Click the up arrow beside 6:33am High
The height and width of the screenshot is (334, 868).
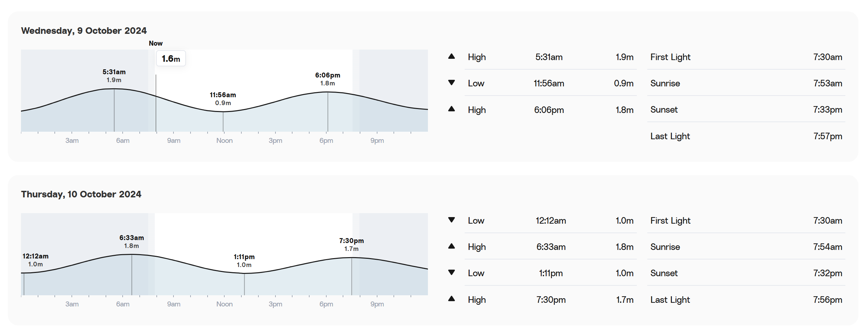click(452, 246)
